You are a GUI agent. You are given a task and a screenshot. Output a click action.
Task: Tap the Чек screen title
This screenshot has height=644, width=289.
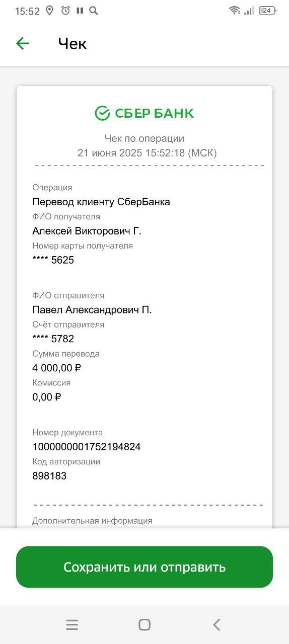tap(73, 44)
